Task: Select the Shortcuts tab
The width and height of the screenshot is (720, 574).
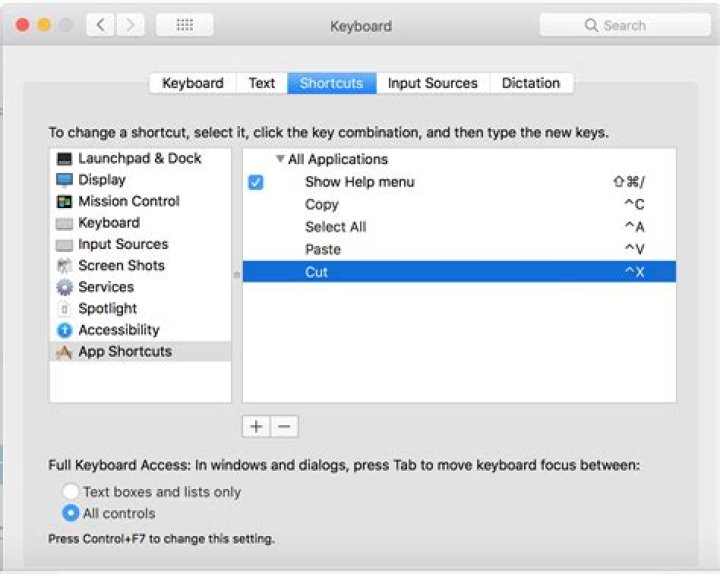Action: 332,83
